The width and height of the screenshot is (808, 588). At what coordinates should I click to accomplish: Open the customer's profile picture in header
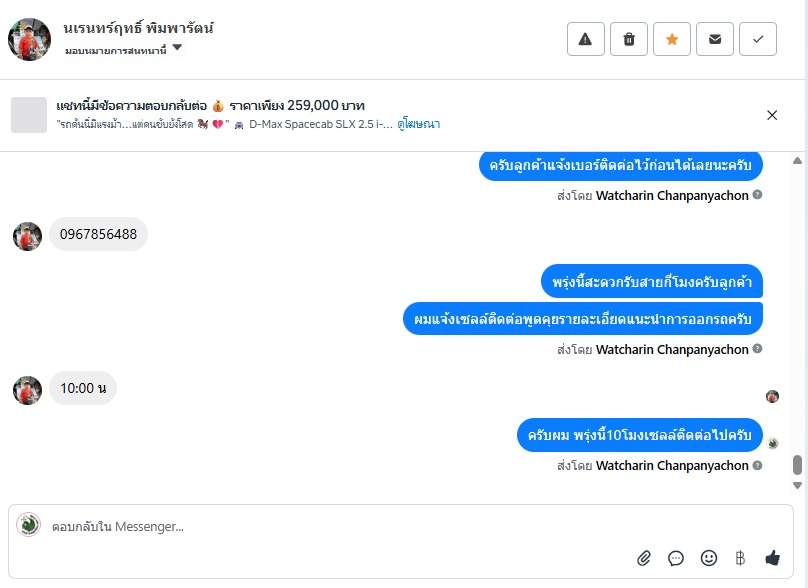[29, 39]
